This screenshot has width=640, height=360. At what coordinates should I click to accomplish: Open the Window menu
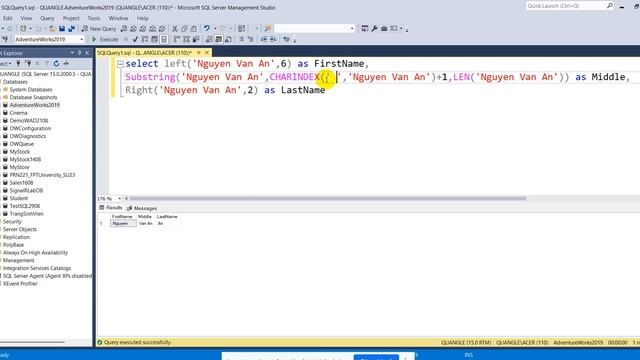tap(118, 18)
